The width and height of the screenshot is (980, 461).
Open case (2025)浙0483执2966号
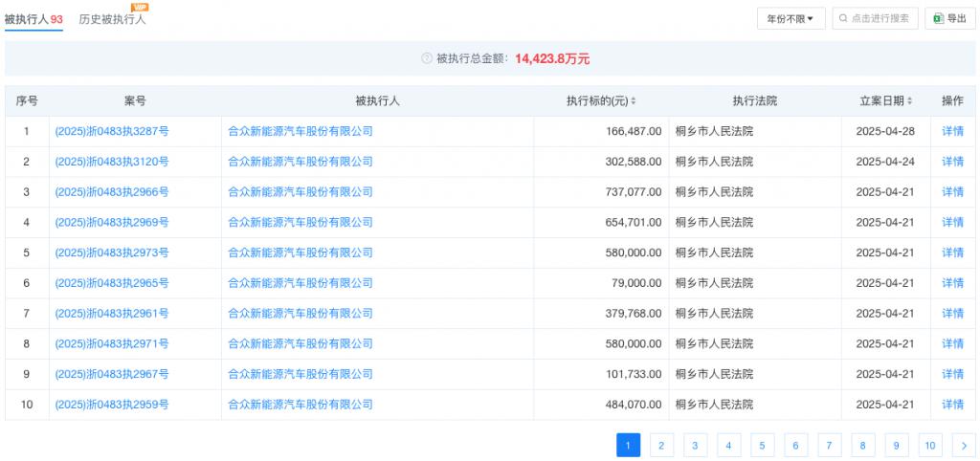click(112, 192)
